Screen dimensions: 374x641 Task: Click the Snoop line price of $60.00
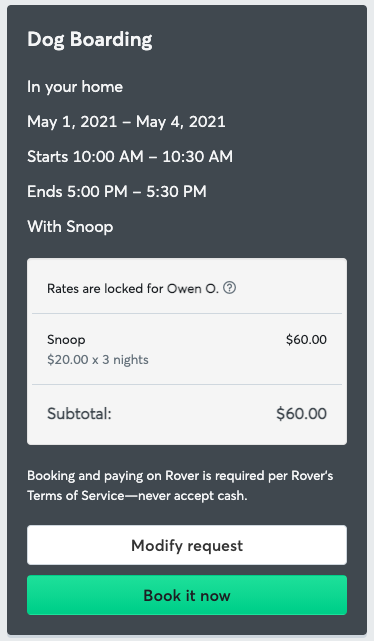(306, 340)
